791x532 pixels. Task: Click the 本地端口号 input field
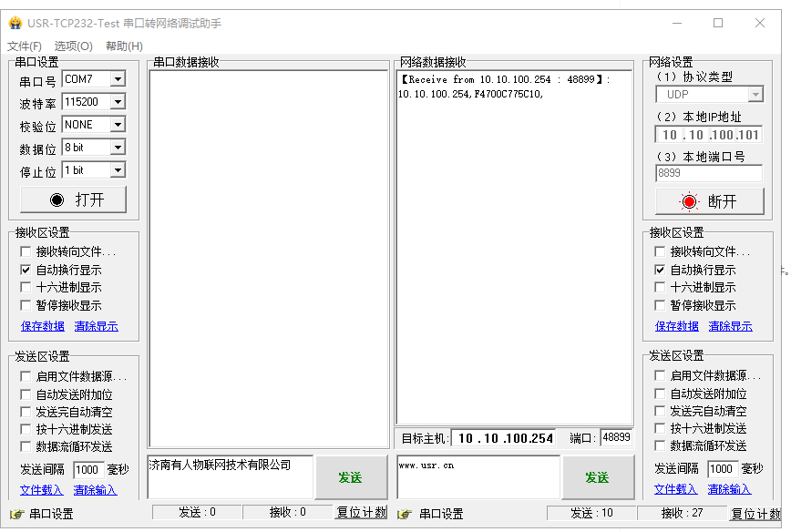[x=708, y=173]
